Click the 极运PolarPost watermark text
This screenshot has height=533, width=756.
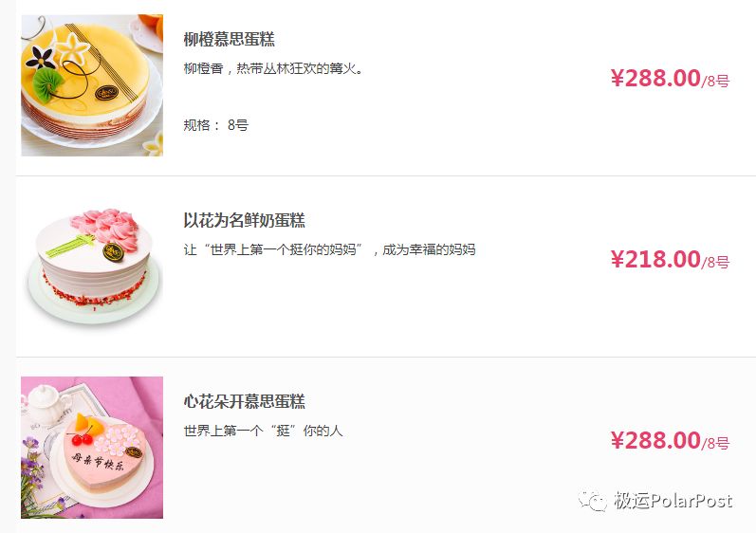click(673, 501)
